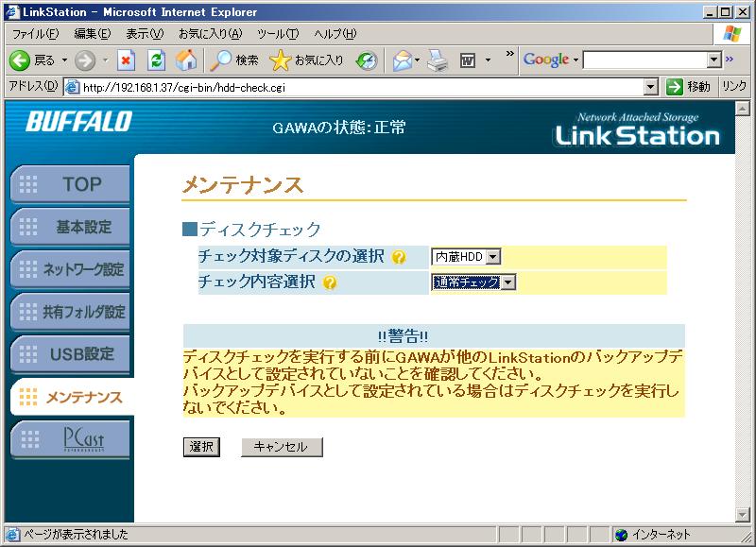Viewport: 756px width, 547px height.
Task: Open the ヘルプ(H) menu
Action: point(335,34)
